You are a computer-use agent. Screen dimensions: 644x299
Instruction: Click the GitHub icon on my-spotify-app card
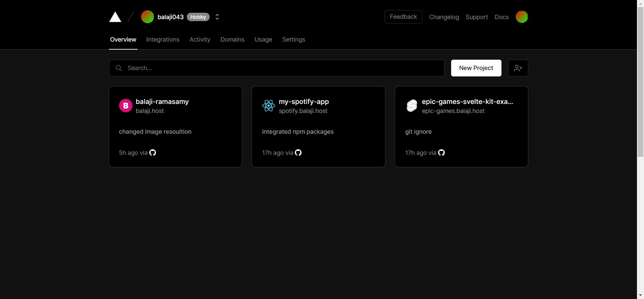pyautogui.click(x=298, y=153)
